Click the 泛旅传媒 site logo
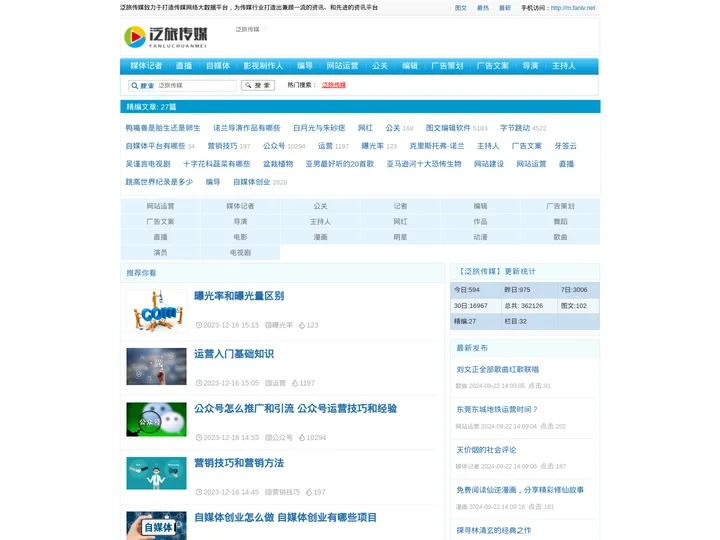This screenshot has width=720, height=540. click(x=166, y=37)
